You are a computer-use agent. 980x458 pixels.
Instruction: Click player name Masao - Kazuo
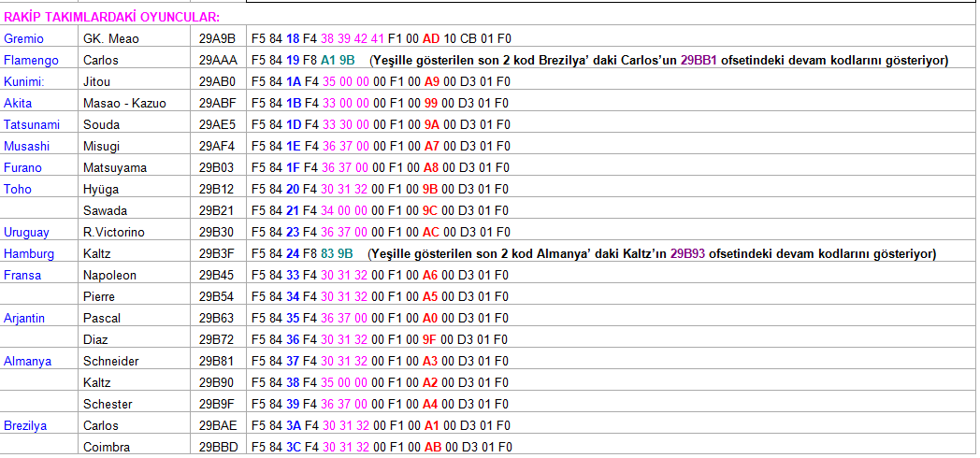tap(125, 104)
